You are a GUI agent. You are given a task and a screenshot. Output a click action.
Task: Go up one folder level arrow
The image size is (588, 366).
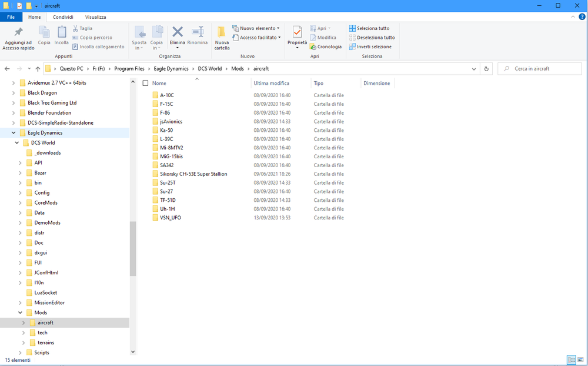tap(38, 69)
